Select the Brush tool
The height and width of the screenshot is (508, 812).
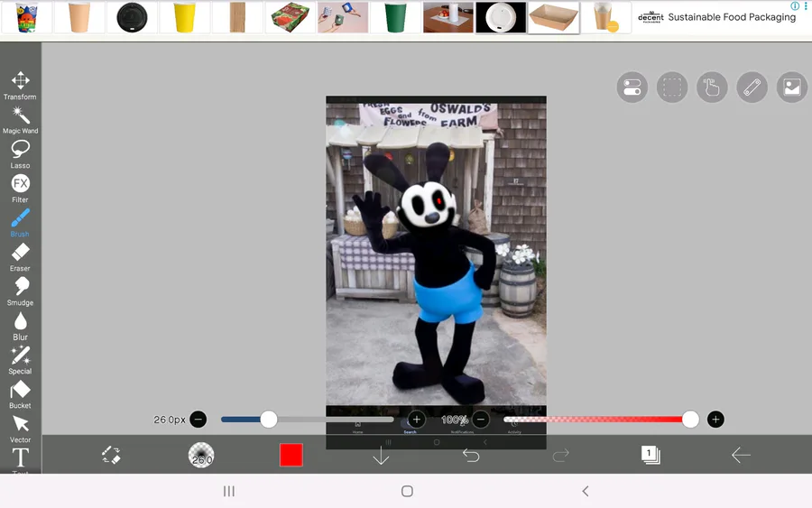coord(20,223)
